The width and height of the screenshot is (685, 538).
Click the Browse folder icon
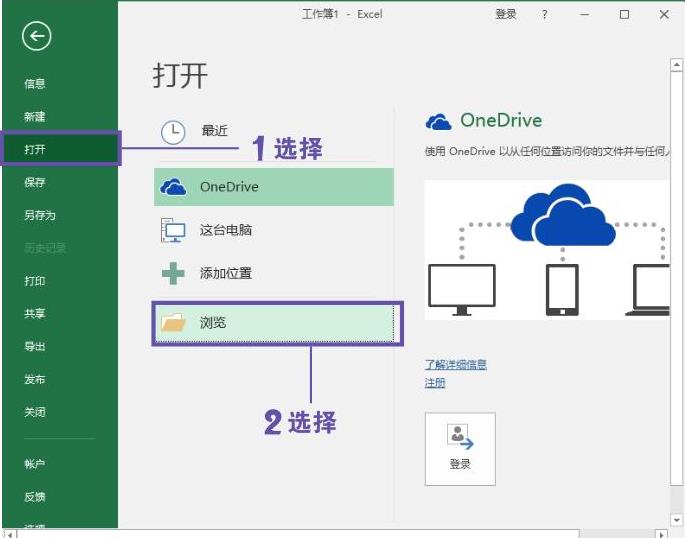(173, 323)
